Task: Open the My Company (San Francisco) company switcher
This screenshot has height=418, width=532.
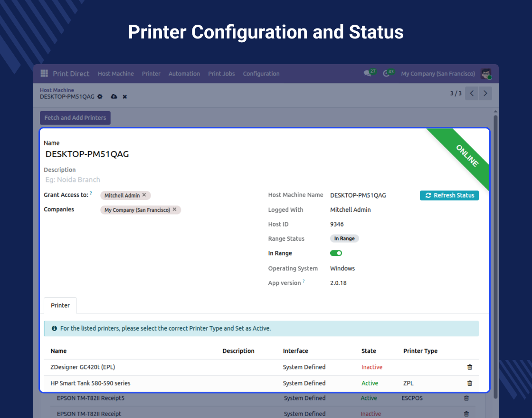Action: [437, 74]
